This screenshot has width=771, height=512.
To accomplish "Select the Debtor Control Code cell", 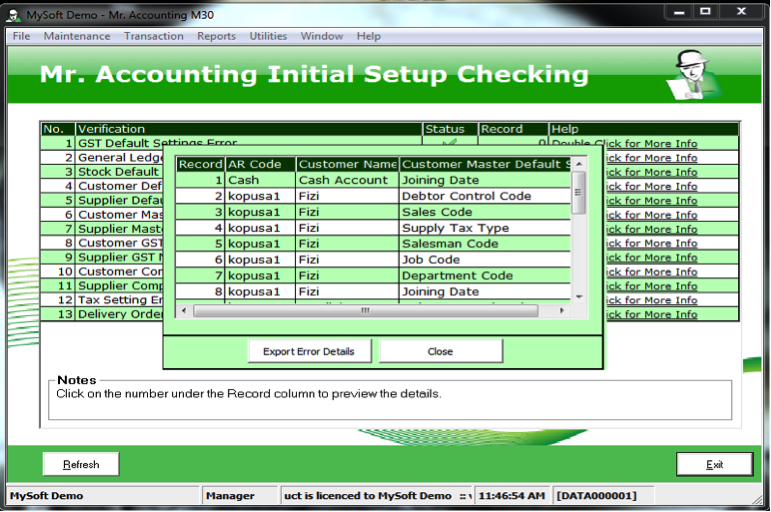I will [x=485, y=196].
